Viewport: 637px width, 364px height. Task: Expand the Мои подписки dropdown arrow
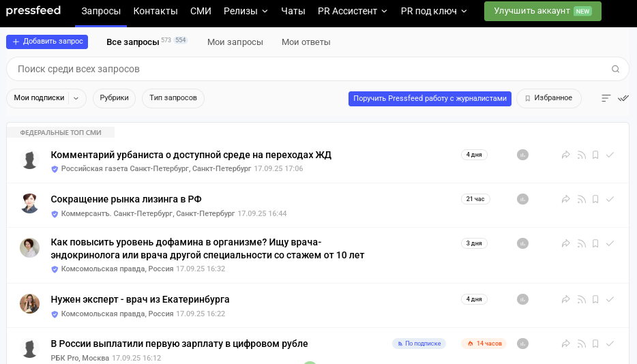point(76,98)
